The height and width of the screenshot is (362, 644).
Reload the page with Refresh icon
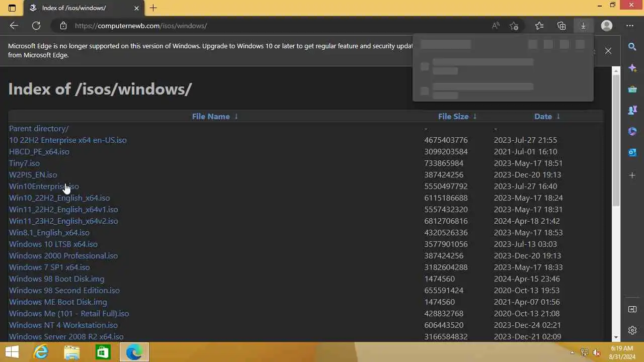(x=36, y=26)
